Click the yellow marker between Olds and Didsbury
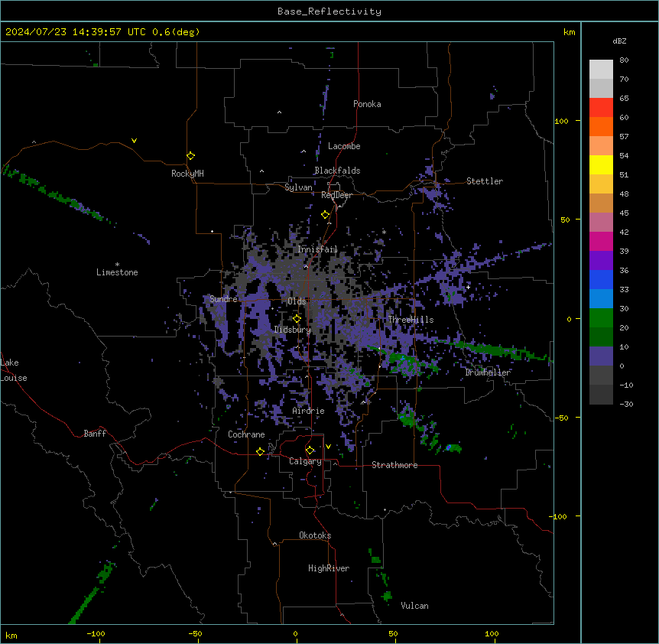Viewport: 659px width, 644px height. (x=297, y=319)
